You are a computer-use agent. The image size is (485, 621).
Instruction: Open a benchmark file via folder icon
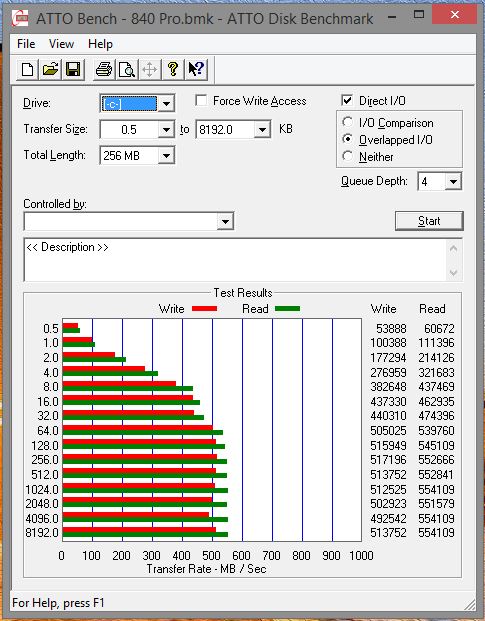tap(50, 70)
